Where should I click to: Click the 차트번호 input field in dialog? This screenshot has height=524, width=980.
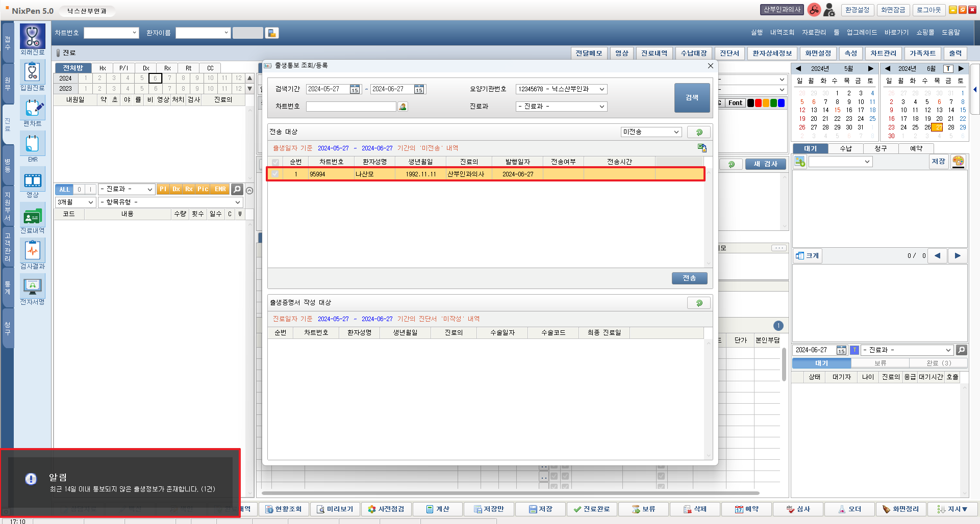point(351,107)
